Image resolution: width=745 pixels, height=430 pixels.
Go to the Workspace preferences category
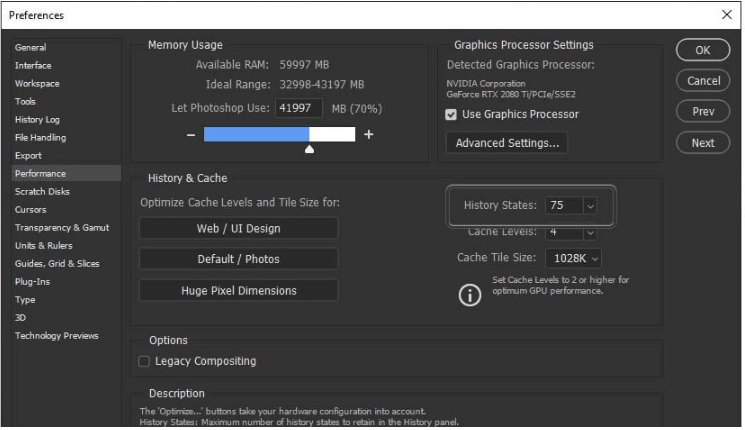click(x=37, y=84)
